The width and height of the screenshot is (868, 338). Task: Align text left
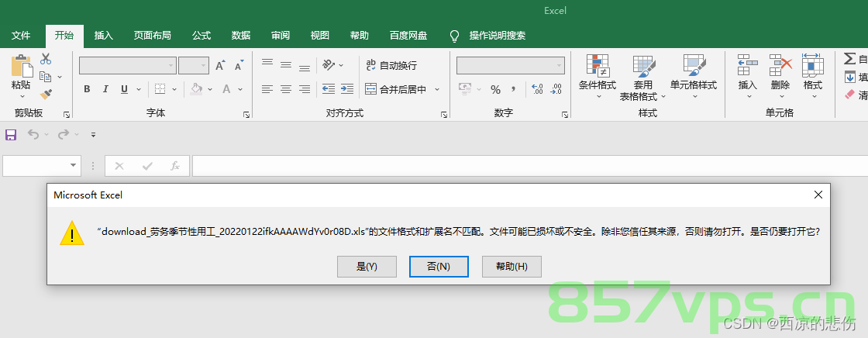click(267, 88)
